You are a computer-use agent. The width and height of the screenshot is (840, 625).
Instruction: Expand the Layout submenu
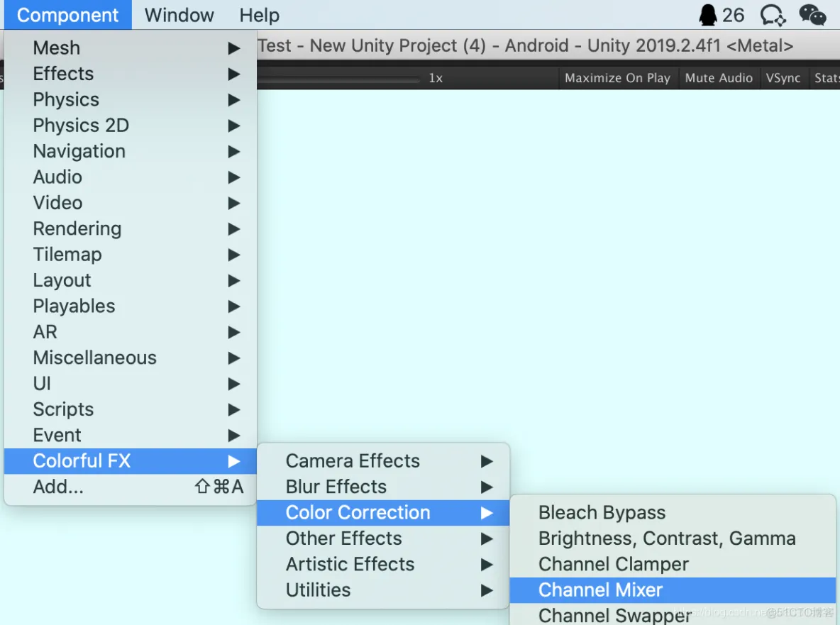130,280
